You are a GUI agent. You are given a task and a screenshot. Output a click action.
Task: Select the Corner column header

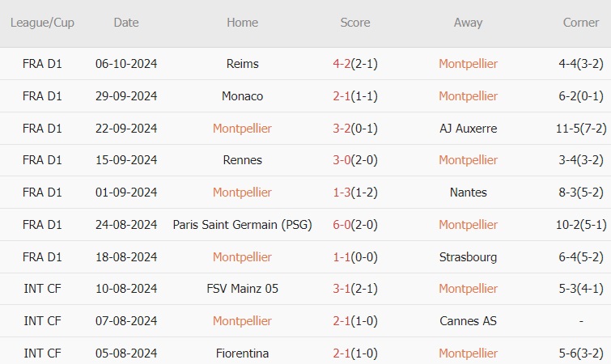pos(581,23)
